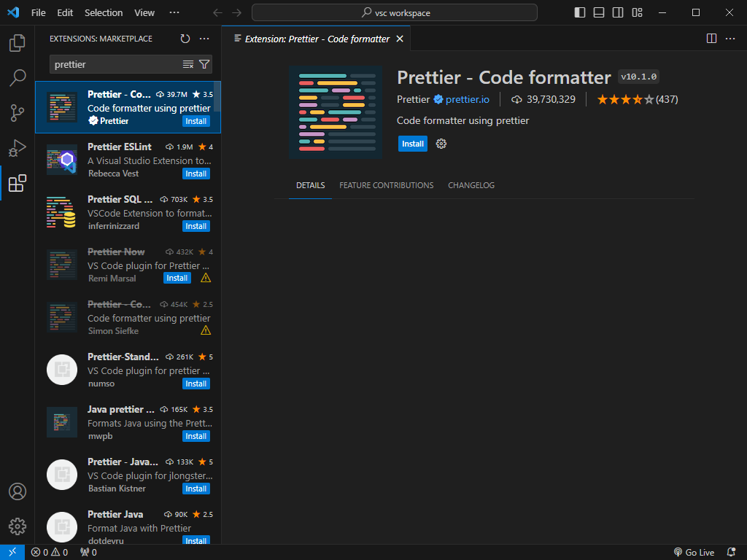Open Source Control view
The height and width of the screenshot is (560, 747).
click(18, 113)
